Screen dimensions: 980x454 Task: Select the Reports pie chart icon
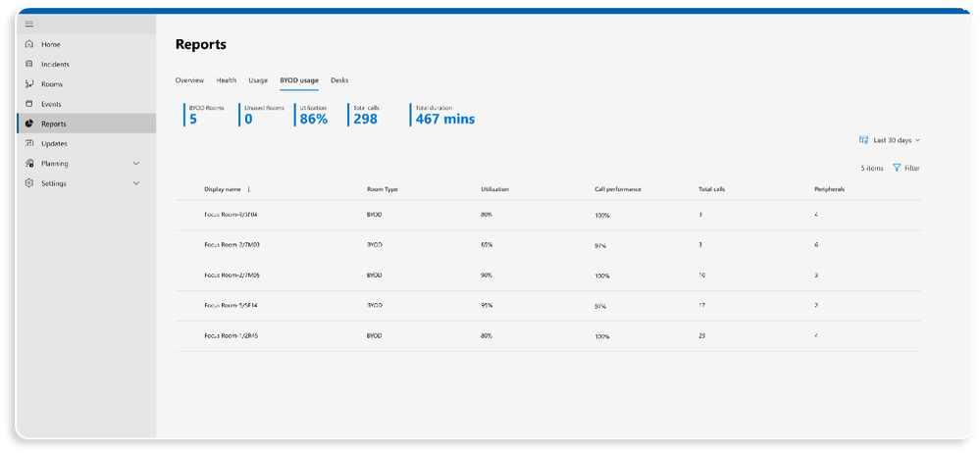coord(29,124)
